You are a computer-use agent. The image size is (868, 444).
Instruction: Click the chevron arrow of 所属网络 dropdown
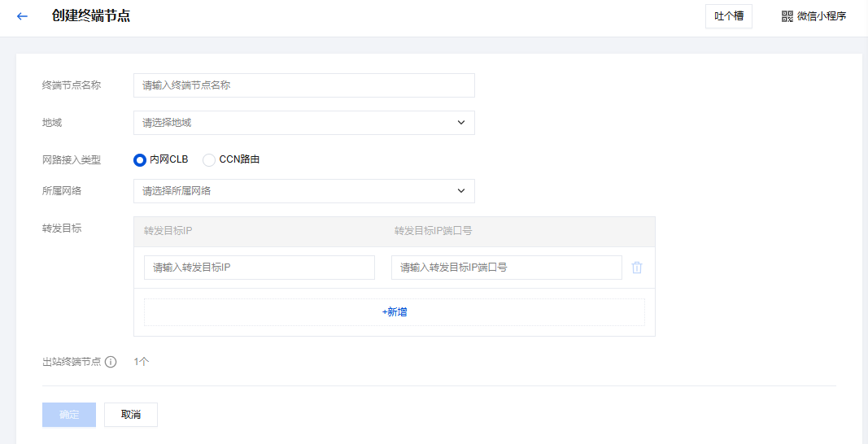[x=461, y=191]
